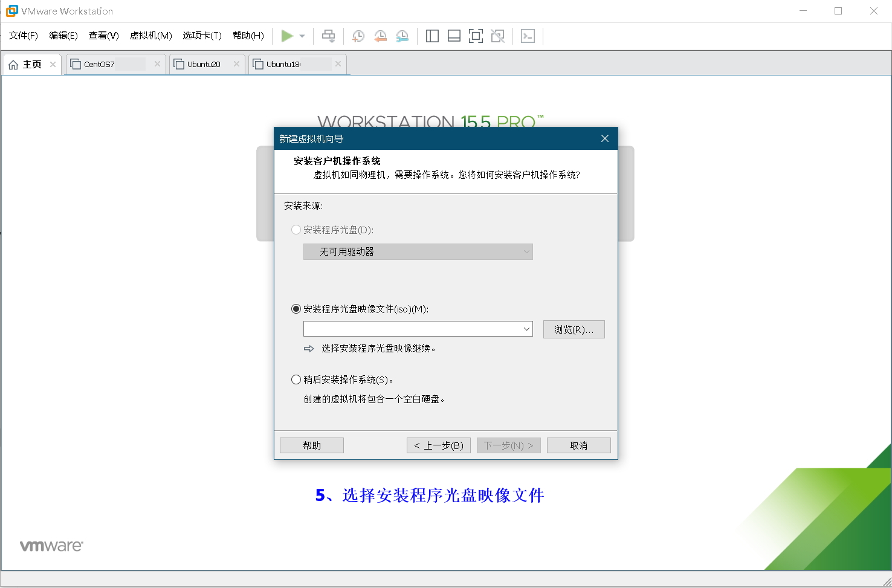This screenshot has height=588, width=892.
Task: Open Snapshot Manager wrench clock icon
Action: (x=402, y=36)
